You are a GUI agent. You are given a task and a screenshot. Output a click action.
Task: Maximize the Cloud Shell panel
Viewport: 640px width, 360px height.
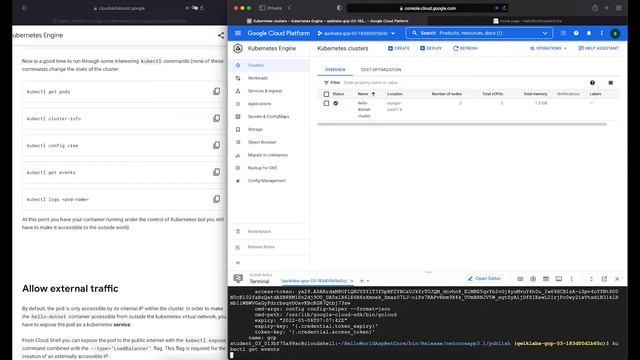click(x=591, y=279)
